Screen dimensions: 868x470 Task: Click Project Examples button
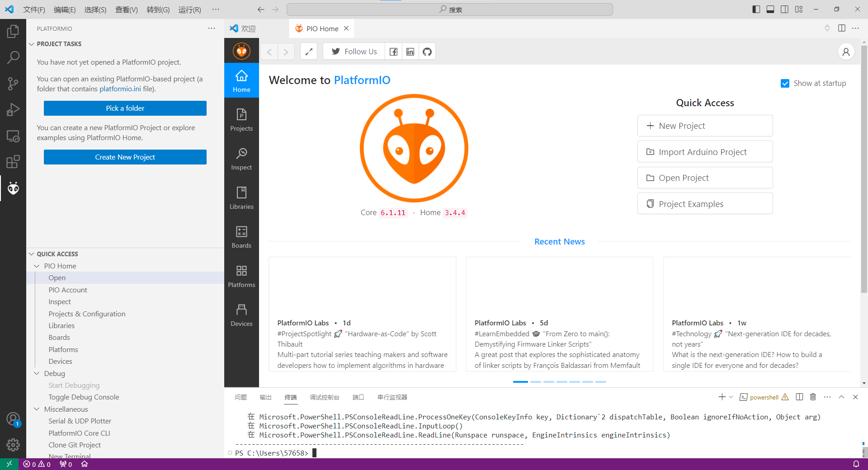pos(705,204)
